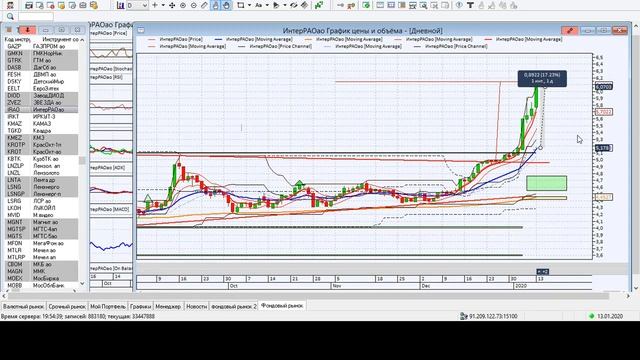Screen dimensions: 640x360
Task: Click the measurement tooltip showing 17.23%
Action: (542, 78)
